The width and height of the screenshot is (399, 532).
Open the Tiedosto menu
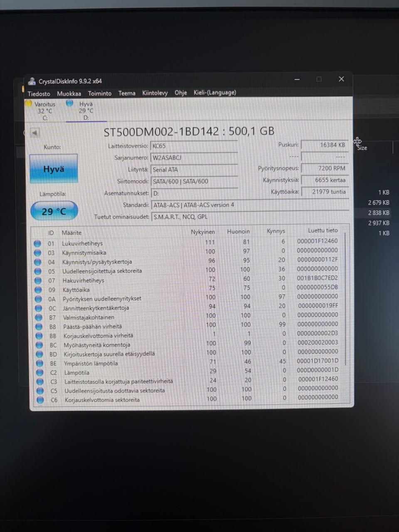click(x=39, y=94)
